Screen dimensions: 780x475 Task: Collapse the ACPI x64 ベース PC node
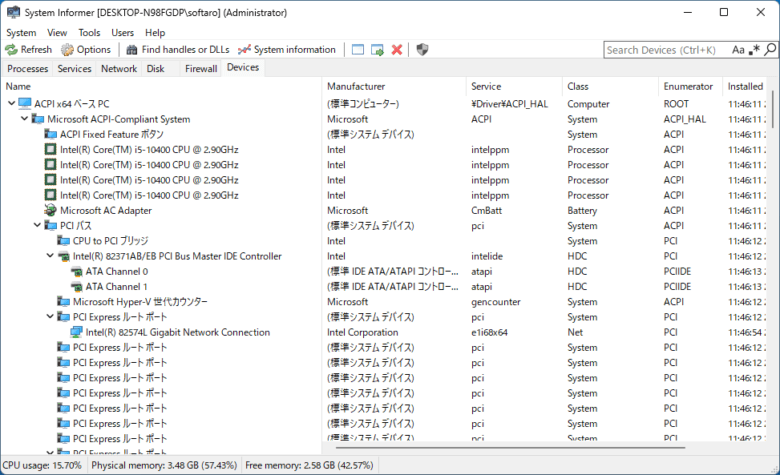(11, 103)
